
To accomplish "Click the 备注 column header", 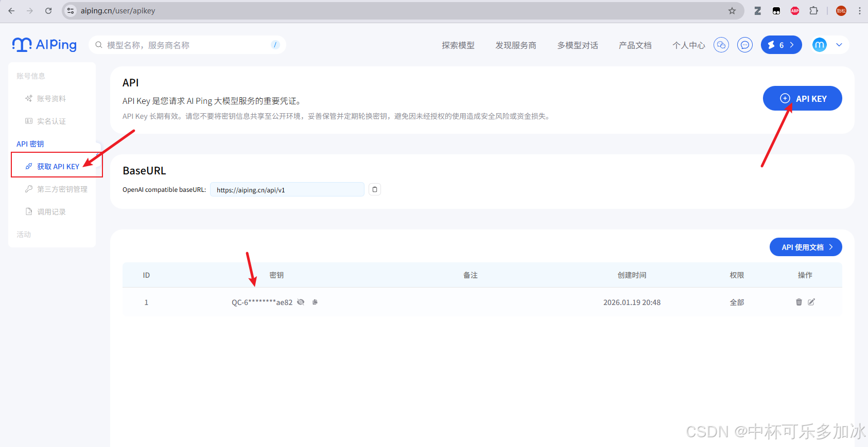I will click(471, 275).
